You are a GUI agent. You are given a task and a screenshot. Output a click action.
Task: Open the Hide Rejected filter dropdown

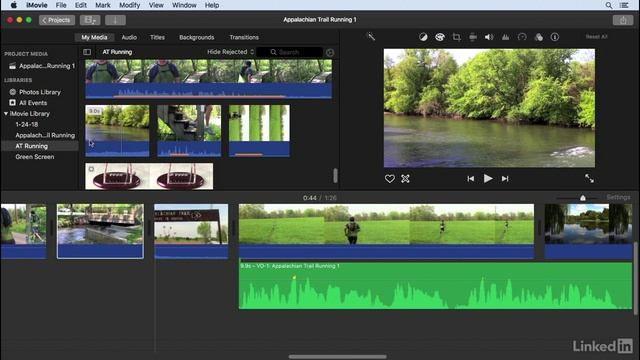(231, 52)
